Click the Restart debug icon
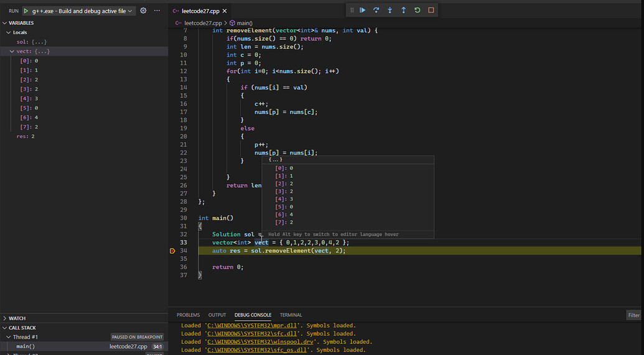Viewport: 644px width, 355px height. (x=418, y=11)
